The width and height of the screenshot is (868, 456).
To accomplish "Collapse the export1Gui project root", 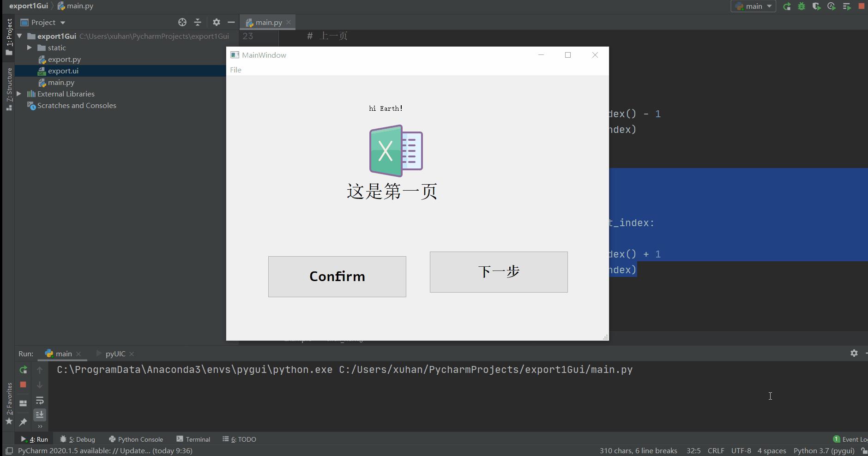I will (x=19, y=36).
